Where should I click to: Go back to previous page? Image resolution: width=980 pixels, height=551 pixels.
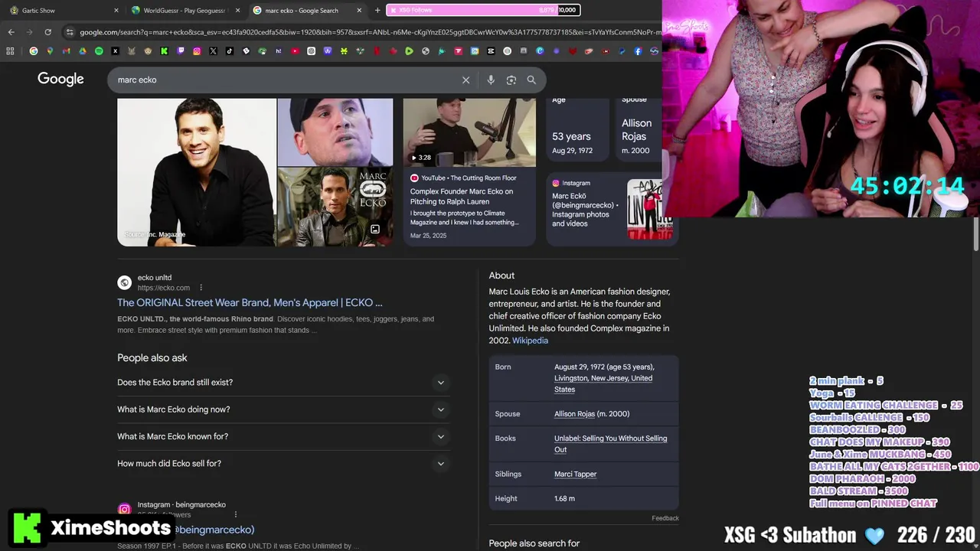pos(11,32)
